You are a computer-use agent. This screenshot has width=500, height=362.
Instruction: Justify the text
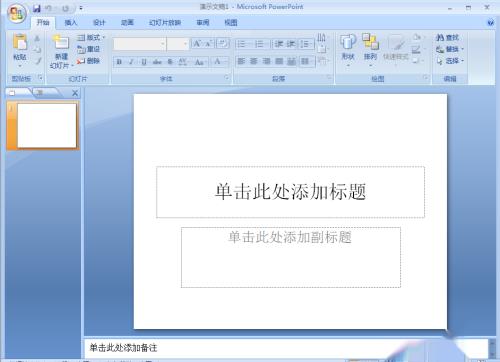[x=279, y=61]
